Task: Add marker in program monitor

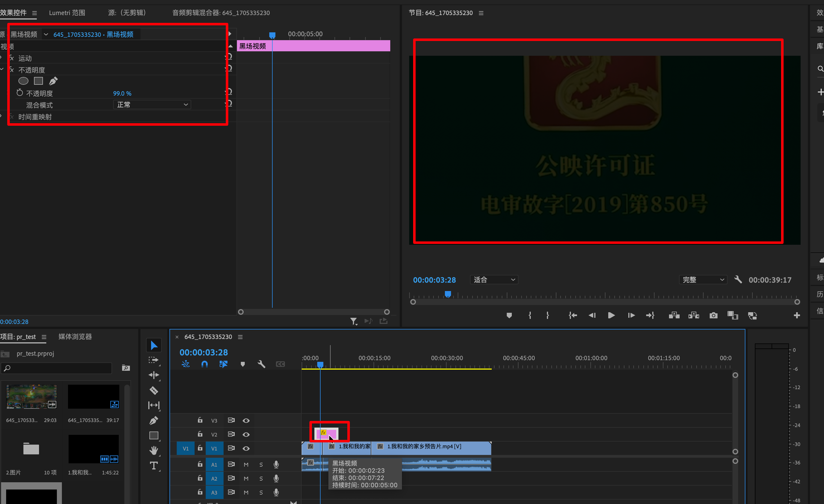Action: [509, 315]
